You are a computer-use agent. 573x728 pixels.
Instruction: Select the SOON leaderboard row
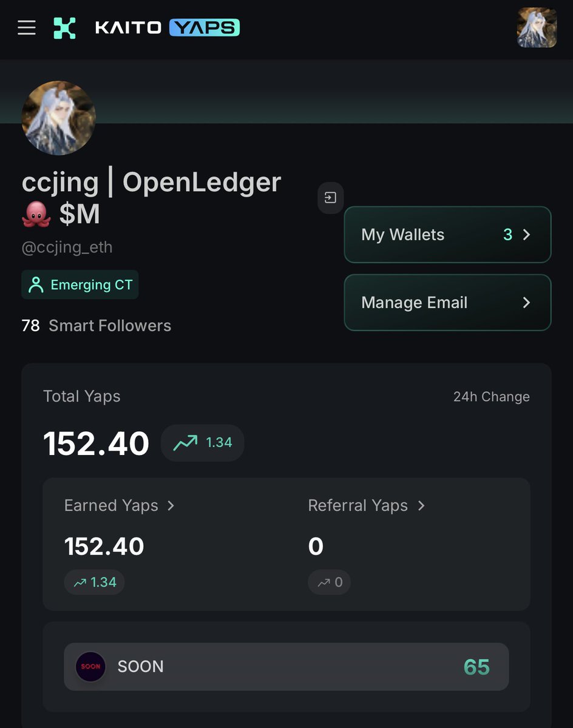tap(286, 667)
